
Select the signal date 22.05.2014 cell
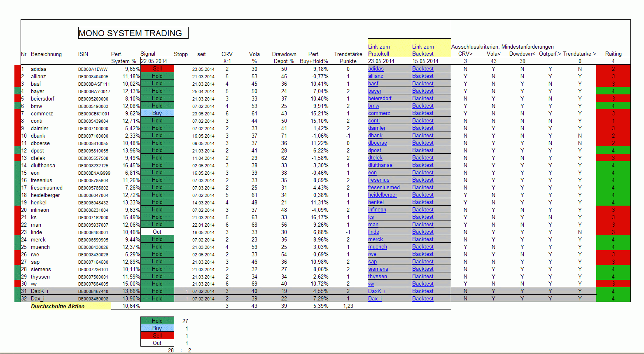157,61
